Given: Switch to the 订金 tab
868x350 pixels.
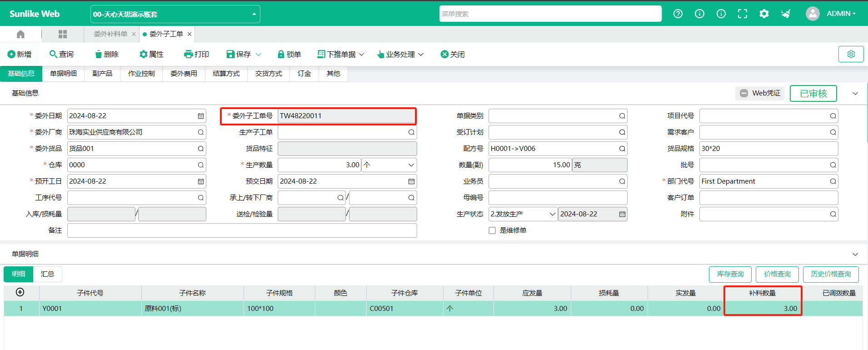Looking at the screenshot, I should coord(304,74).
